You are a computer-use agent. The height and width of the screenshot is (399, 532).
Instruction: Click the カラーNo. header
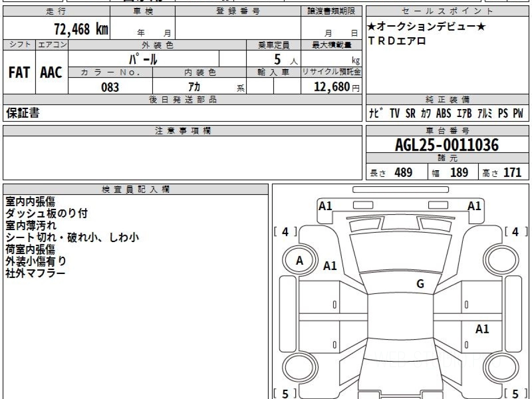(x=111, y=72)
